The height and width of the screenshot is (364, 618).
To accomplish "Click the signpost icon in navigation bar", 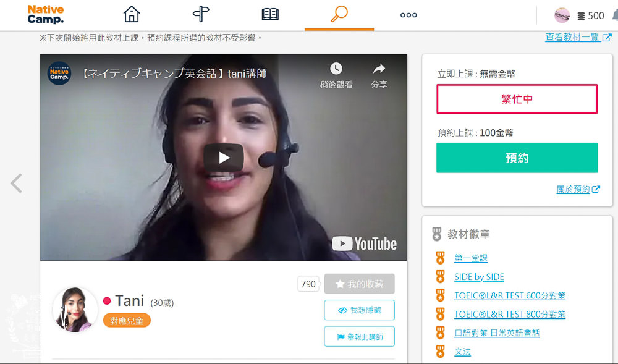I will [201, 14].
